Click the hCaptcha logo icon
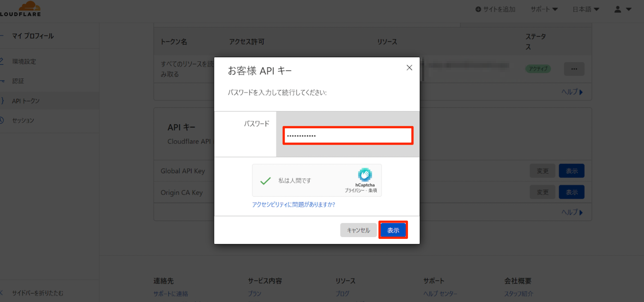644x302 pixels. tap(365, 175)
